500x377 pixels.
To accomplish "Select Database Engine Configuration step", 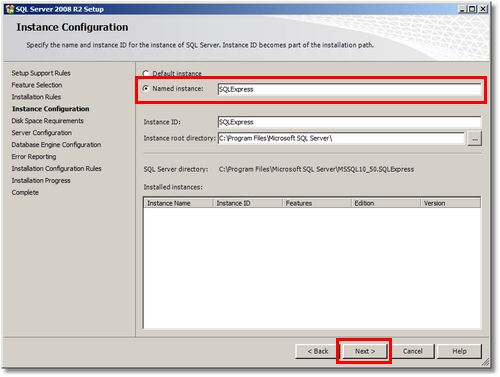I will pos(56,145).
